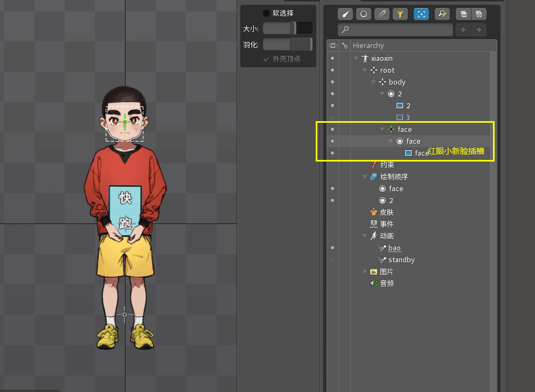Select the 事件 events tree item

click(386, 224)
